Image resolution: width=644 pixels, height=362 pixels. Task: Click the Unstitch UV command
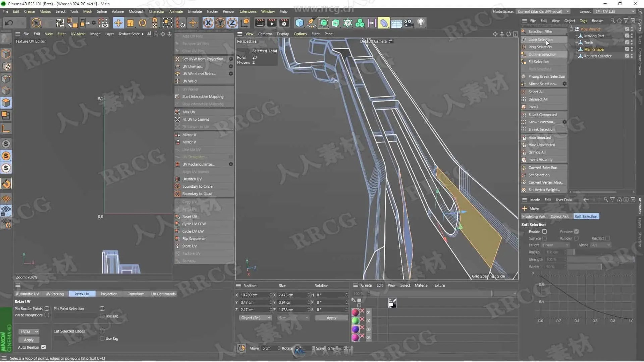(192, 179)
